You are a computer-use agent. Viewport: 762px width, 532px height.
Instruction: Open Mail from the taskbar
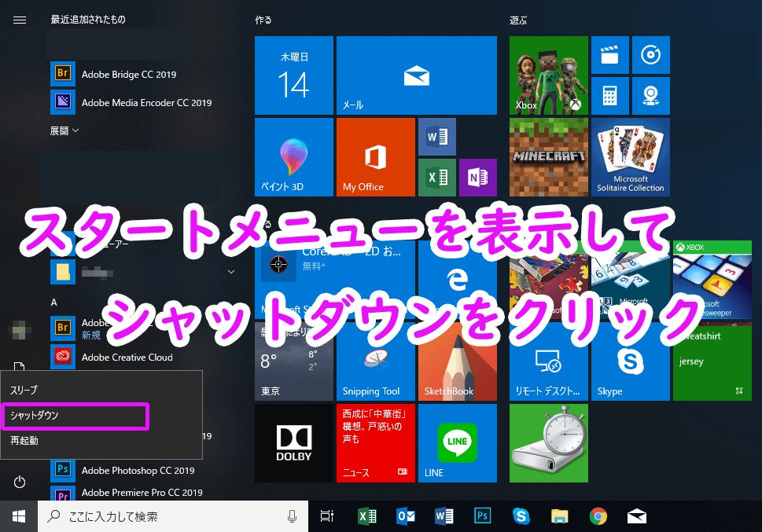637,516
